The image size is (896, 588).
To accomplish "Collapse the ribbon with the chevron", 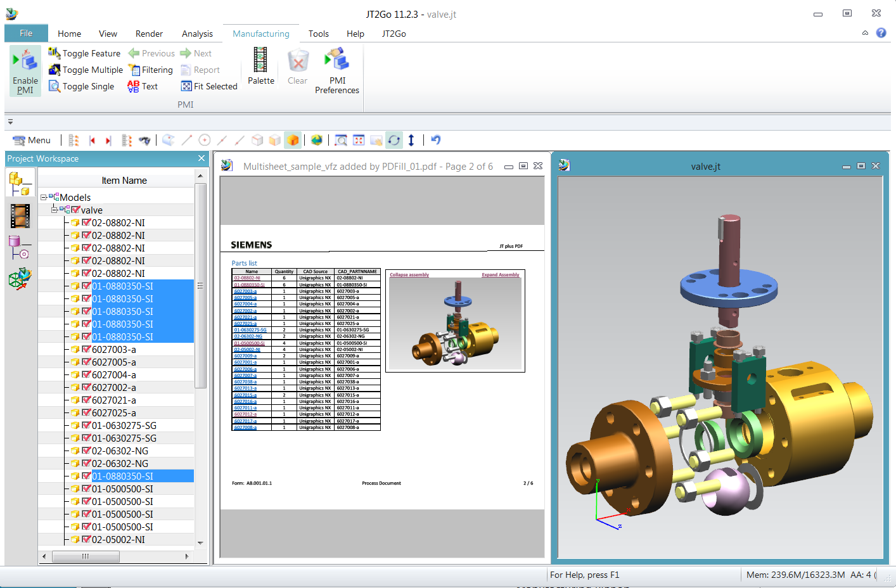I will tap(865, 33).
